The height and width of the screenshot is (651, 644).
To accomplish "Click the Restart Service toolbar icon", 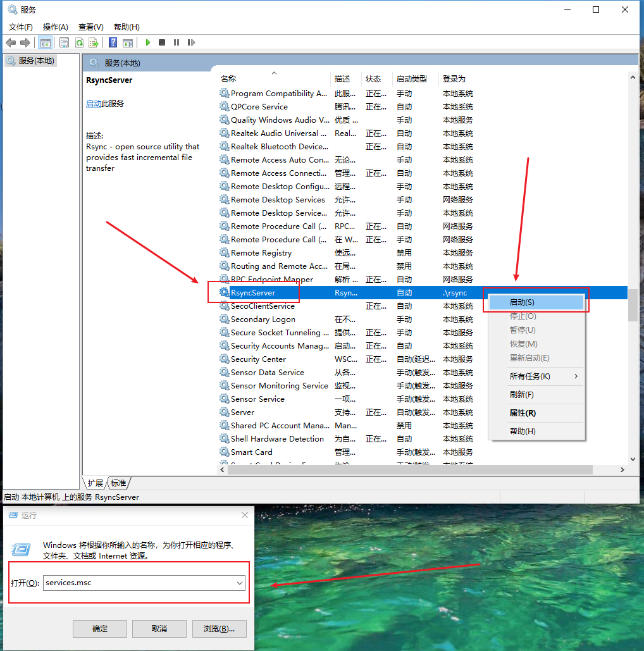I will tap(191, 42).
